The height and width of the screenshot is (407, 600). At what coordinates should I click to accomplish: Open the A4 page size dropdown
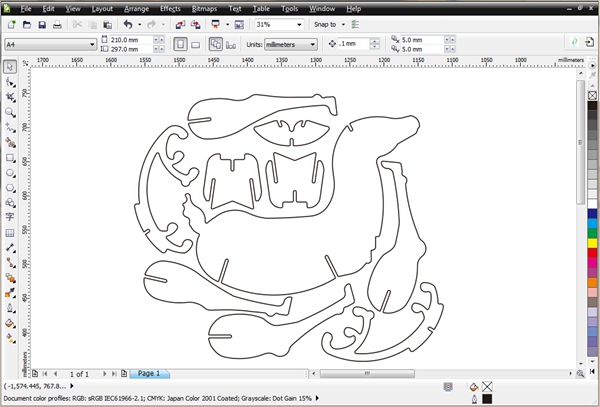click(x=92, y=45)
